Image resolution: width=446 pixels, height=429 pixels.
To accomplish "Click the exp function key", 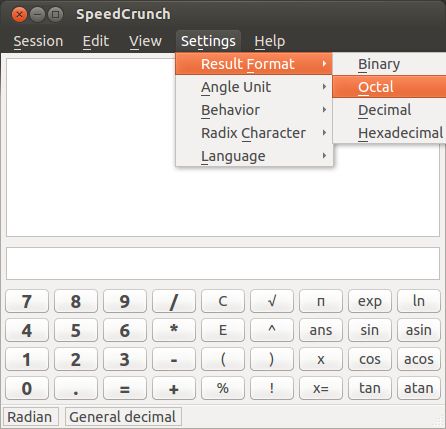I will [370, 301].
